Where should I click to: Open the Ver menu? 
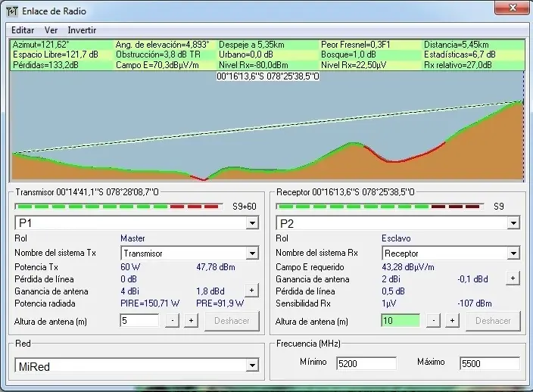pos(51,30)
